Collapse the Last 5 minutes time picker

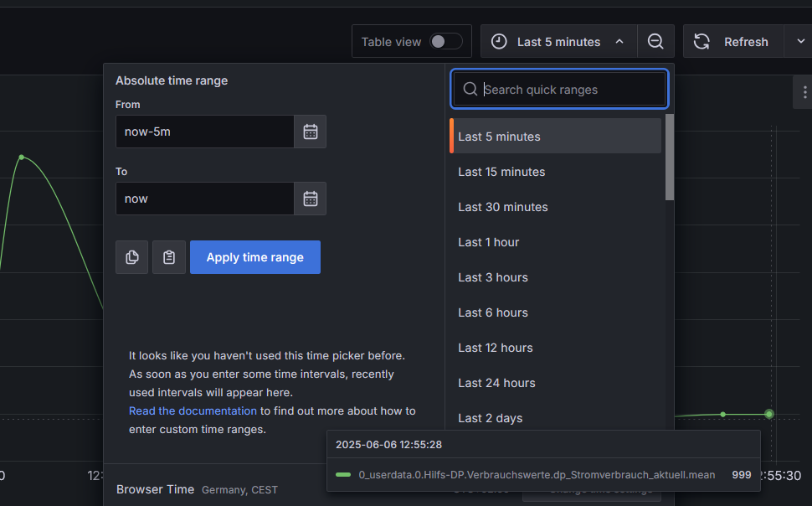619,42
